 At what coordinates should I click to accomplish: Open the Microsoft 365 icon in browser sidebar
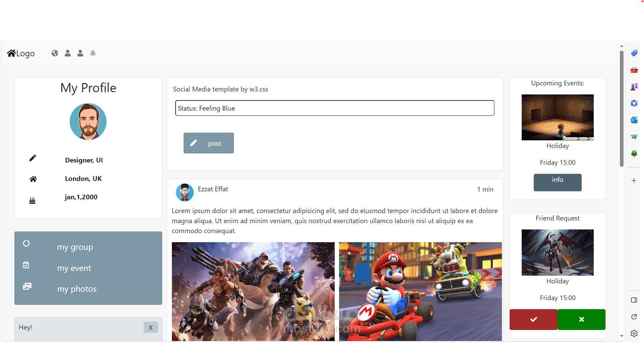click(634, 104)
